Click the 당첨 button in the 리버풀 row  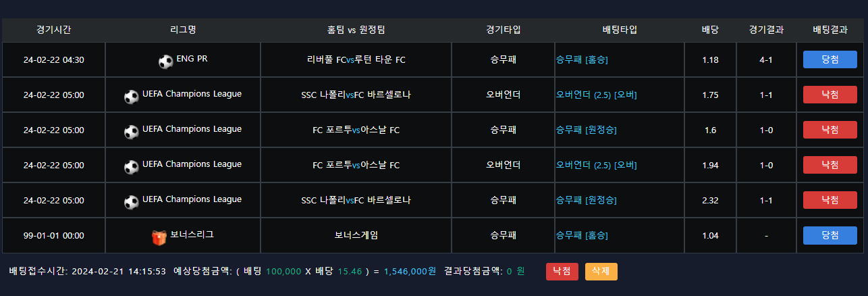pos(830,59)
